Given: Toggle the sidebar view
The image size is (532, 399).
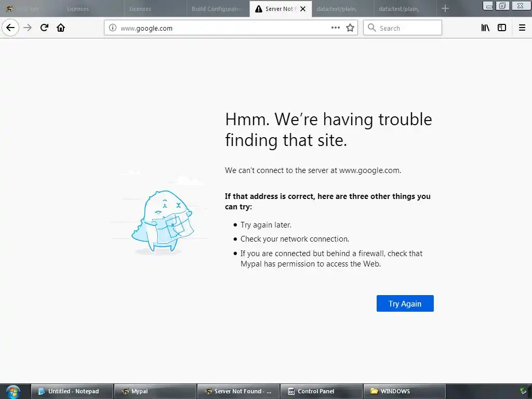Looking at the screenshot, I should [x=502, y=28].
